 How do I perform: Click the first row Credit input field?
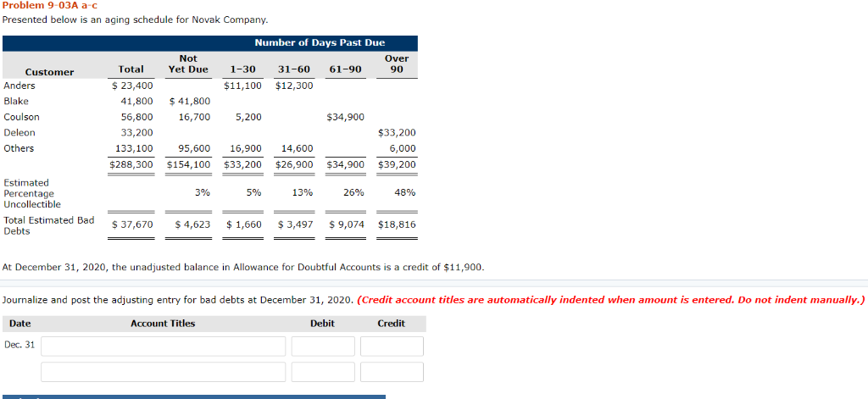tap(392, 346)
